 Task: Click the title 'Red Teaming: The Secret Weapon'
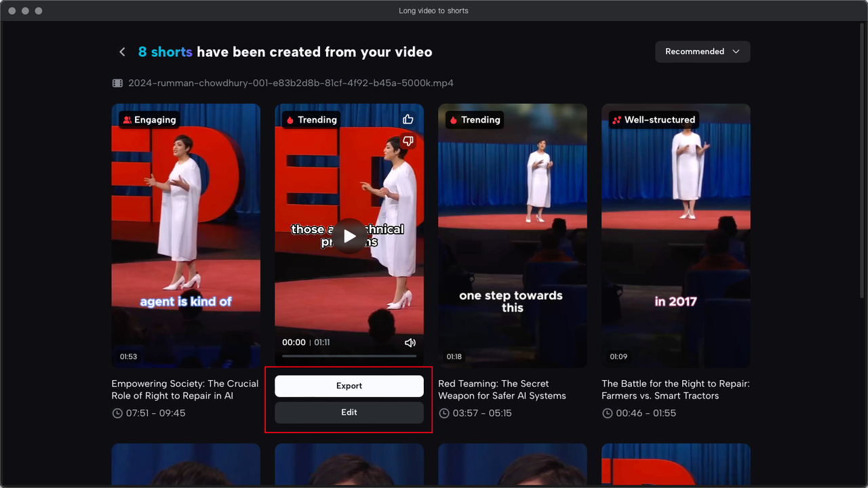[x=502, y=390]
